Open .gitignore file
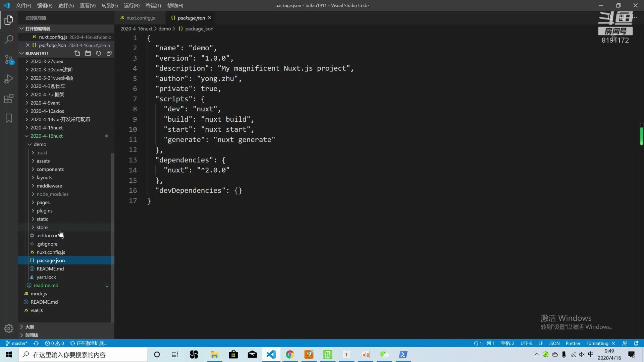The height and width of the screenshot is (362, 644). pyautogui.click(x=66, y=244)
